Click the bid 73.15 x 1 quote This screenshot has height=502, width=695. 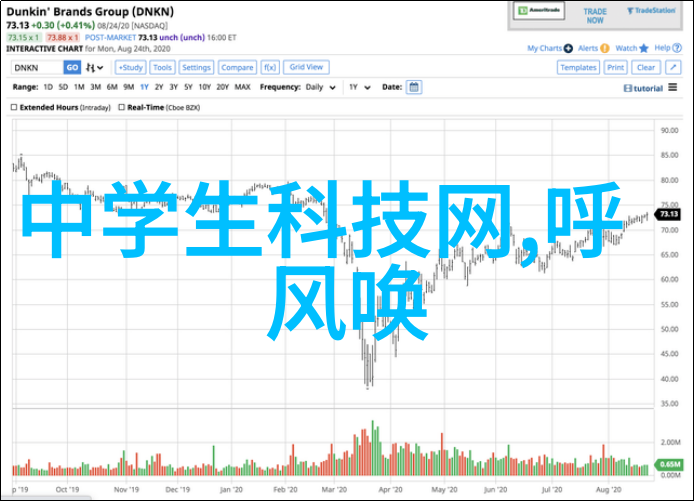point(24,38)
